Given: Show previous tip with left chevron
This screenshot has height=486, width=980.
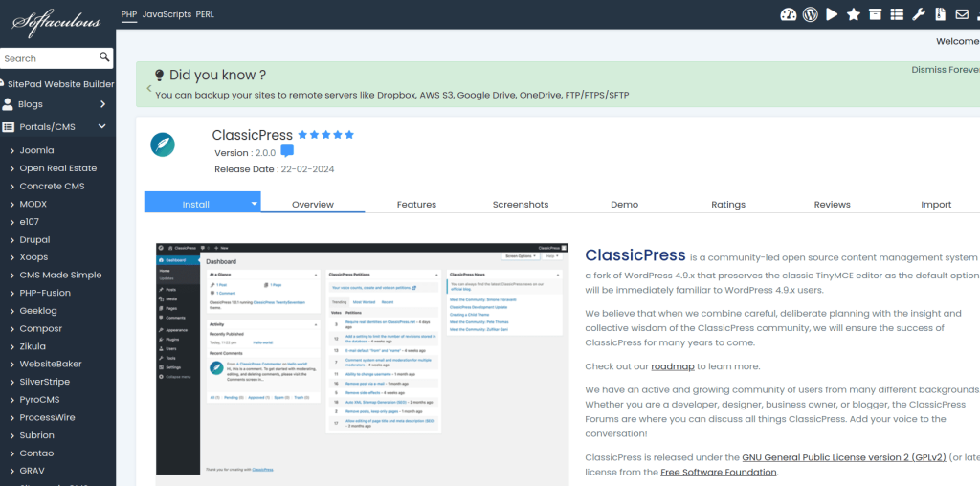Looking at the screenshot, I should tap(148, 88).
